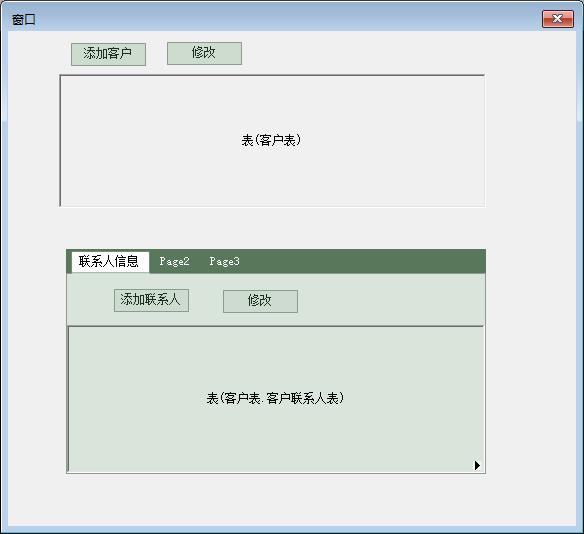
Task: Select the 联系人信息 tab
Action: [x=110, y=262]
